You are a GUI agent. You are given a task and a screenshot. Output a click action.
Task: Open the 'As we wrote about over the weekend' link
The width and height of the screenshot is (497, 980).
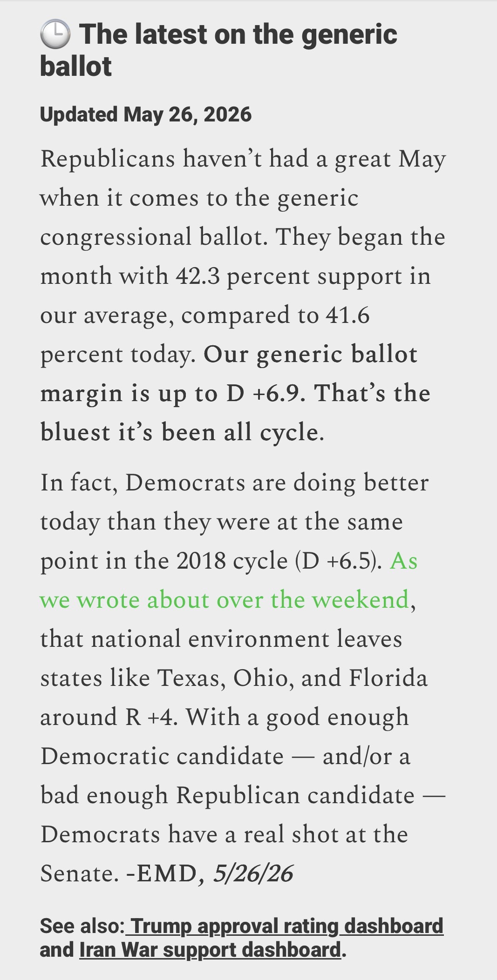[228, 580]
